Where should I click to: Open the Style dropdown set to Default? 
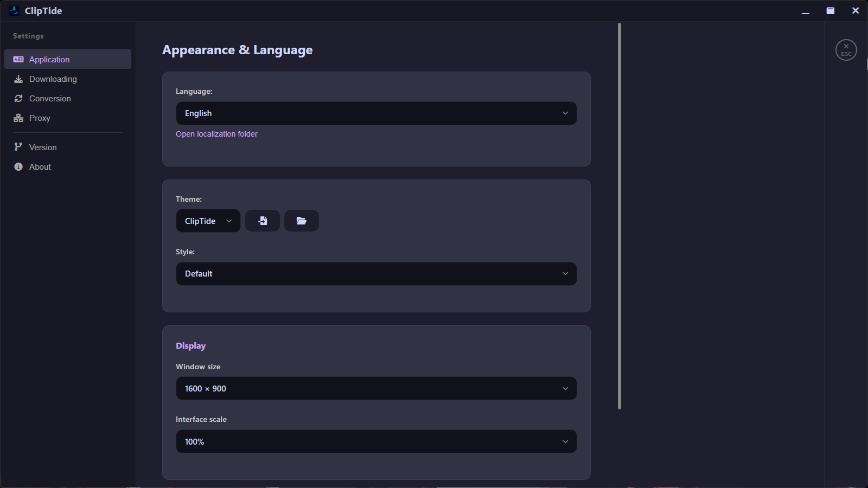pos(376,274)
